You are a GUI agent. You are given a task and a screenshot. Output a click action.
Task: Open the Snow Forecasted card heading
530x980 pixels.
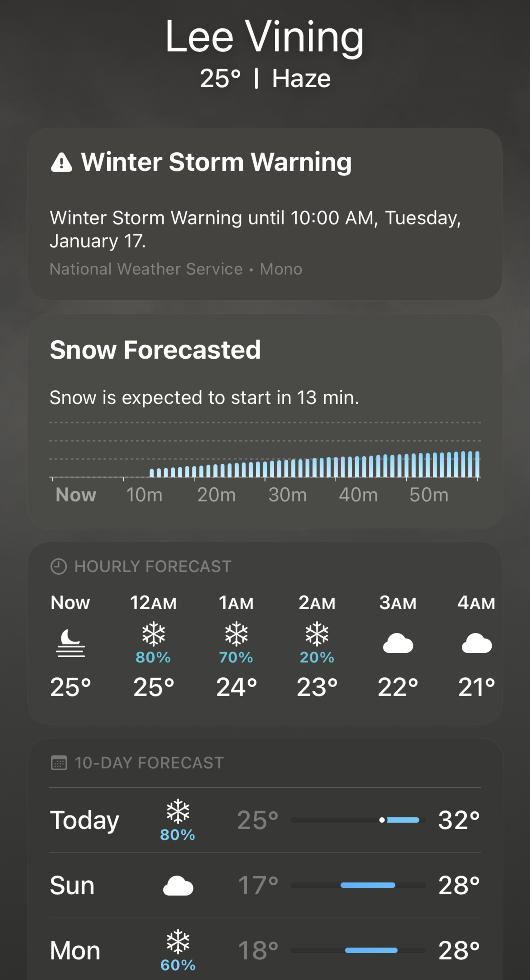click(x=155, y=350)
